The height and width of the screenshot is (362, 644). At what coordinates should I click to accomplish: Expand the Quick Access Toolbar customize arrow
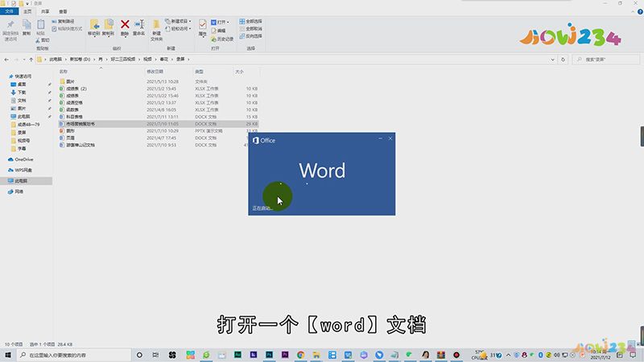pos(27,3)
